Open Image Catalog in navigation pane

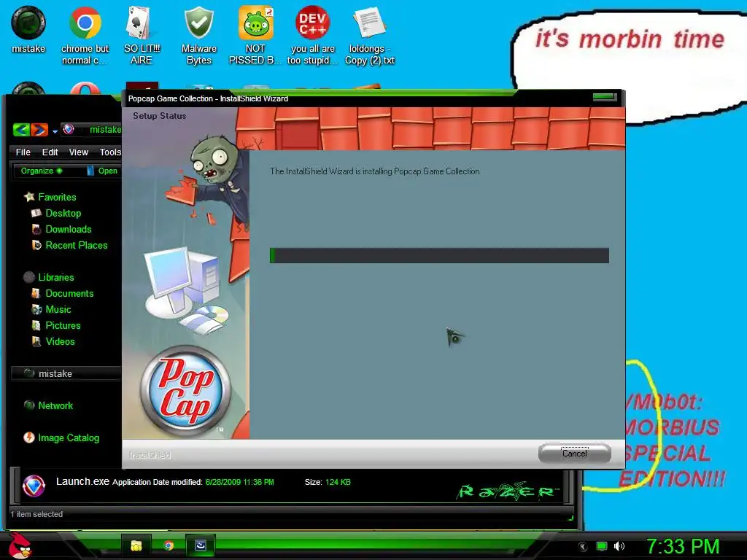[69, 437]
